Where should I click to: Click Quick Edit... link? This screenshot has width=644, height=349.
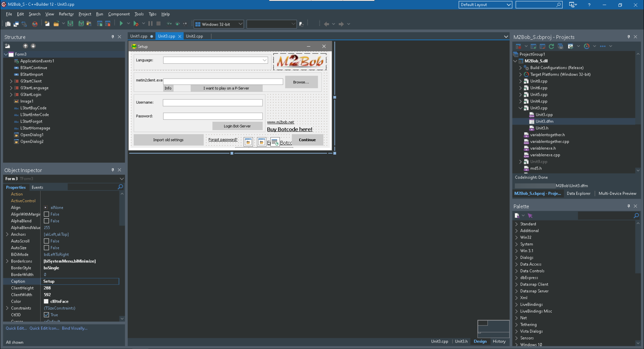pyautogui.click(x=16, y=328)
